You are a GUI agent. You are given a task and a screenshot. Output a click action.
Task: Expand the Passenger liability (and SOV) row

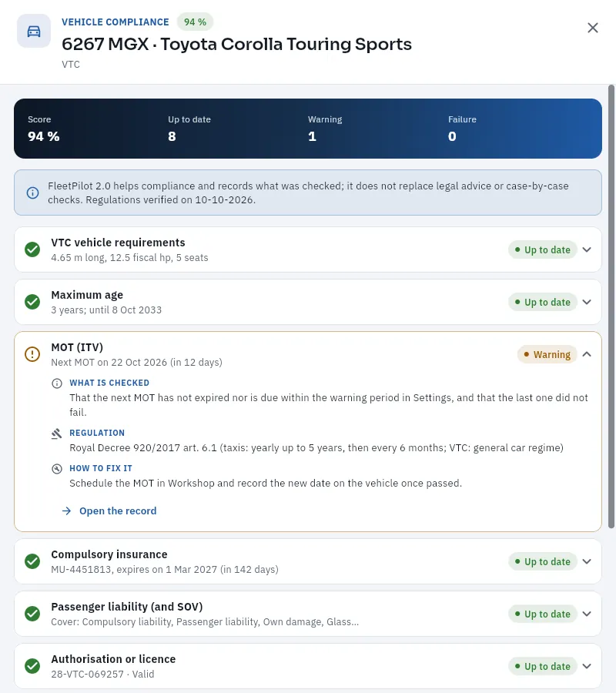(587, 614)
